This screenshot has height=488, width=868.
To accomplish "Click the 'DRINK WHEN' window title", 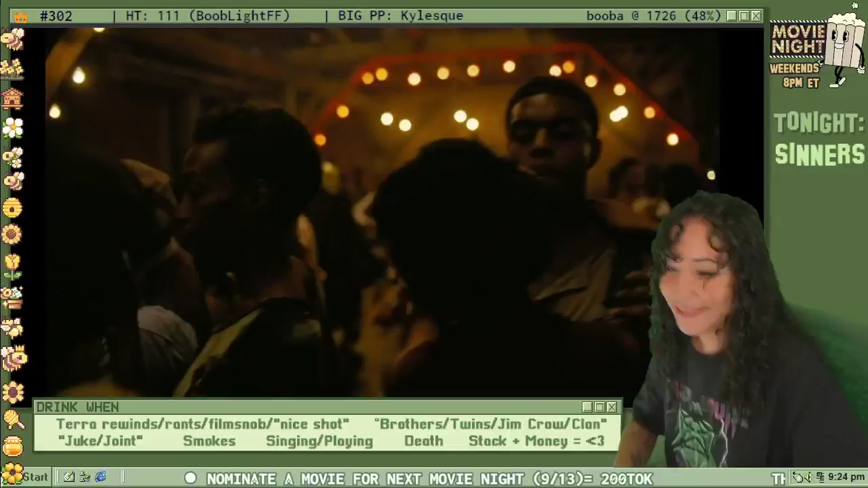I will point(77,407).
